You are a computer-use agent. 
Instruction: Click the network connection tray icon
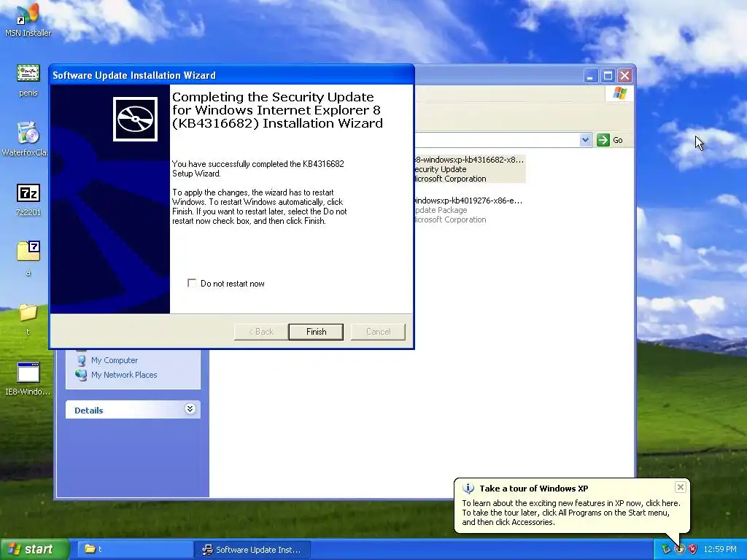click(666, 549)
